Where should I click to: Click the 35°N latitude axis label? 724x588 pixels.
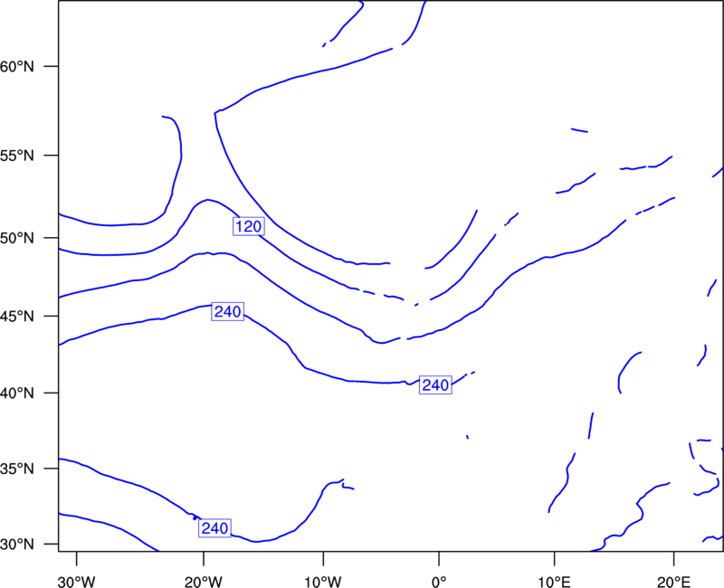point(17,469)
